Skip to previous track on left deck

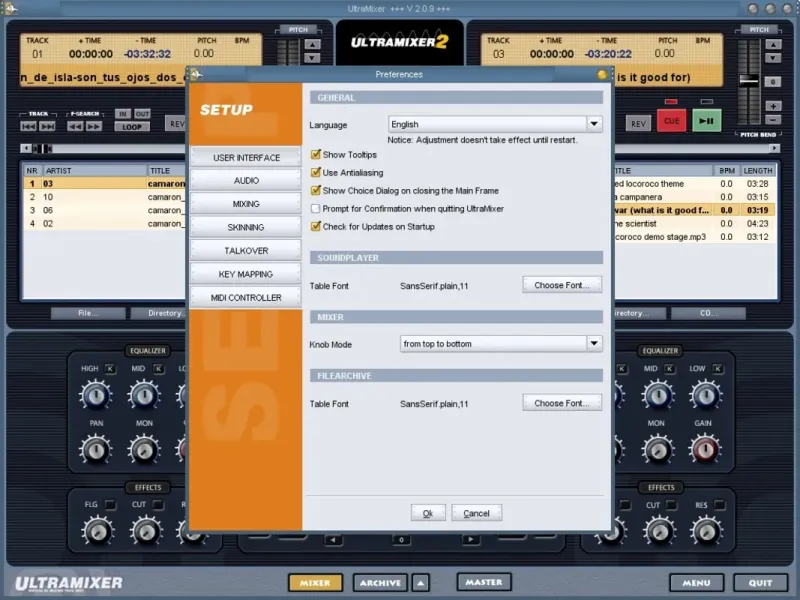click(x=29, y=126)
